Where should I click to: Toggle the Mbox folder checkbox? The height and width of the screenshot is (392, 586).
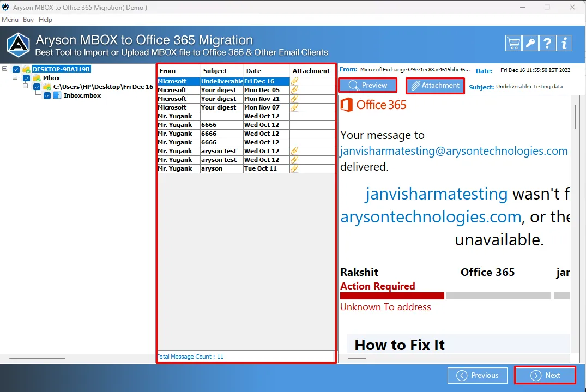point(27,78)
